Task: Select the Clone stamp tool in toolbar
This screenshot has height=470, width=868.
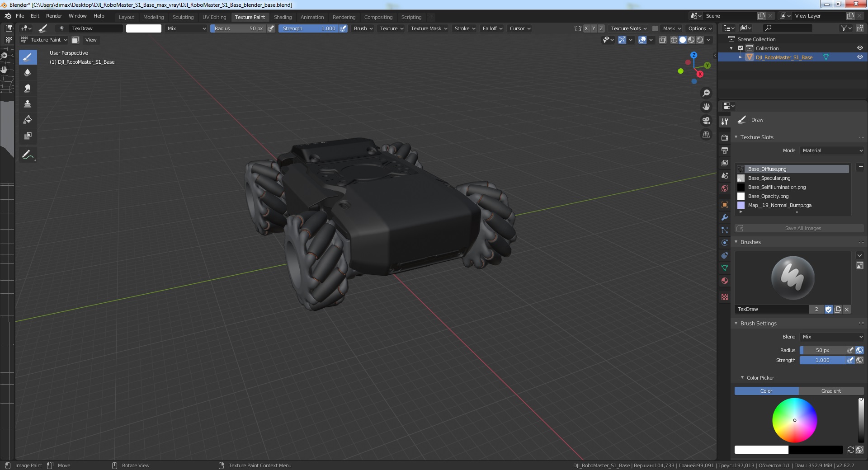Action: tap(28, 104)
